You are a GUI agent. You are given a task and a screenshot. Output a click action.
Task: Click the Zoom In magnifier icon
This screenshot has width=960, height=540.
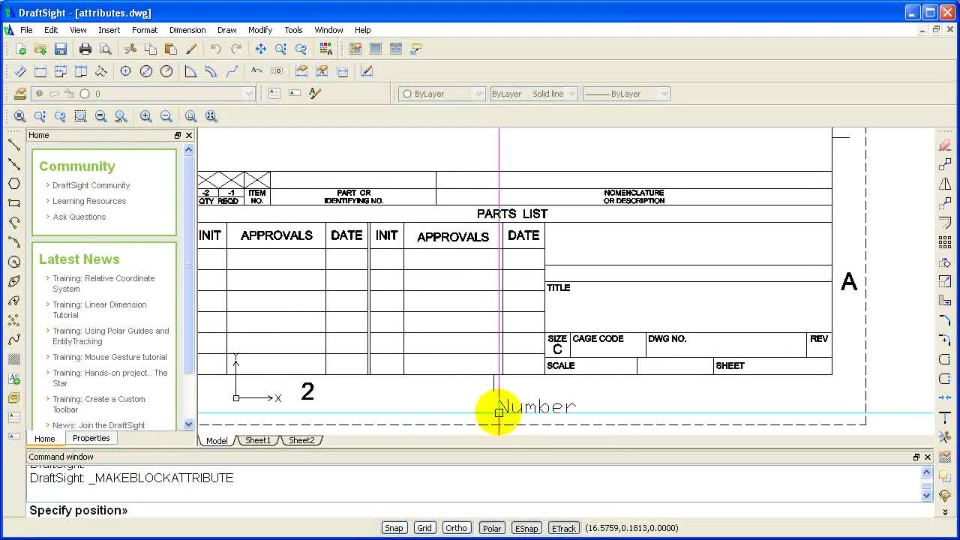point(146,116)
